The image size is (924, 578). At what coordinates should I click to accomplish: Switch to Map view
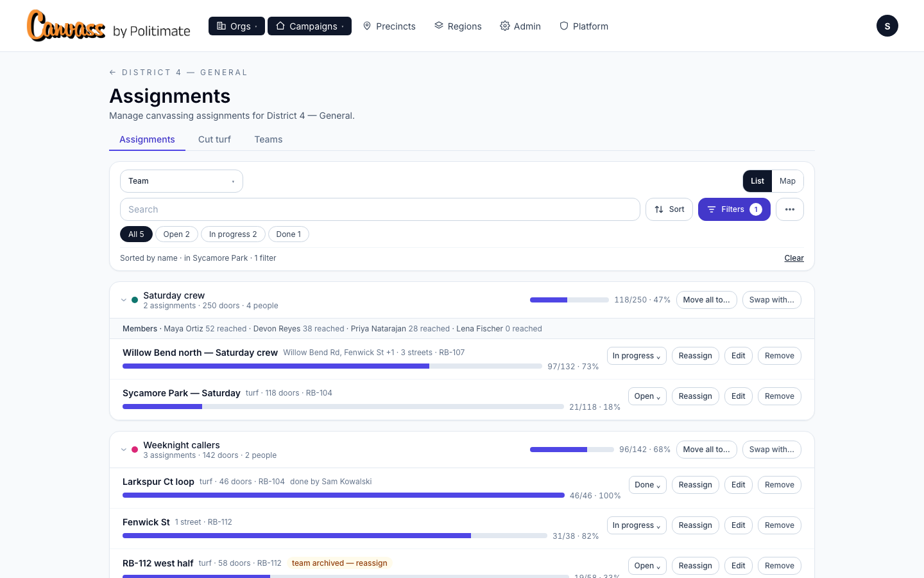click(x=787, y=181)
